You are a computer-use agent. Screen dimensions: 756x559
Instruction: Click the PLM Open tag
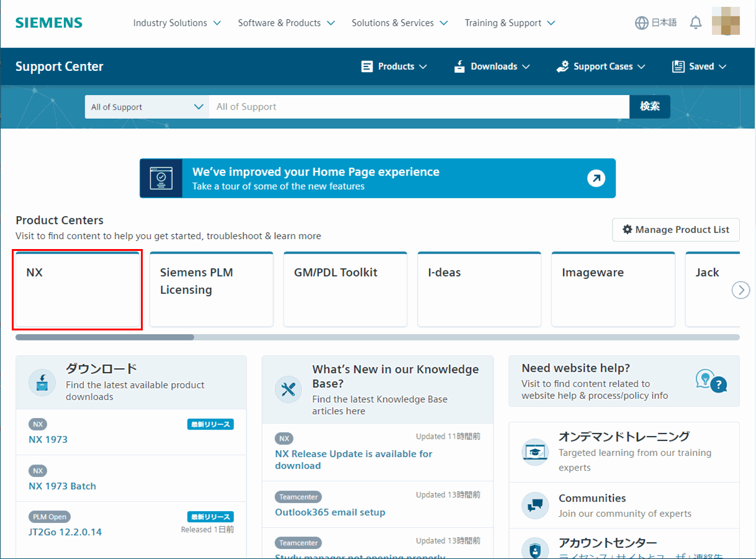click(50, 517)
